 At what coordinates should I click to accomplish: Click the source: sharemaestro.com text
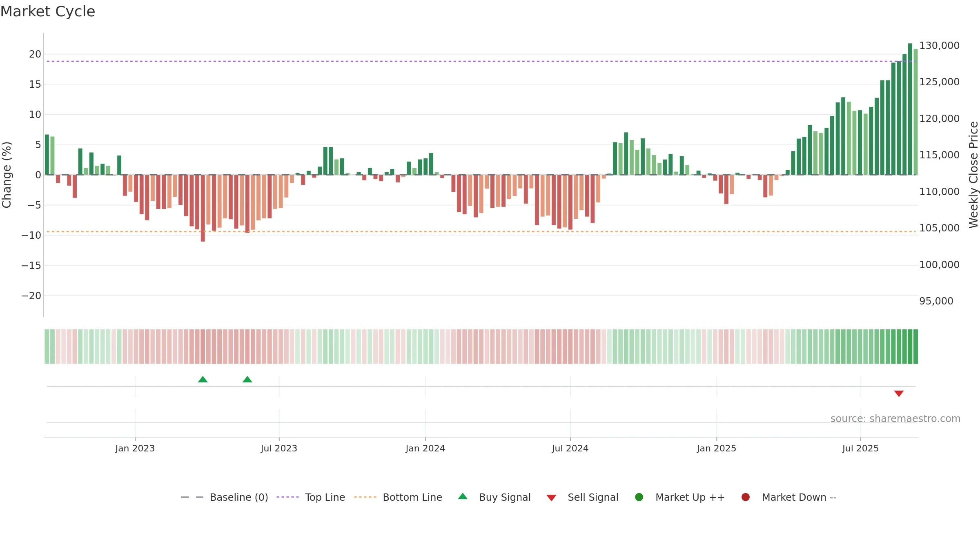pos(895,419)
